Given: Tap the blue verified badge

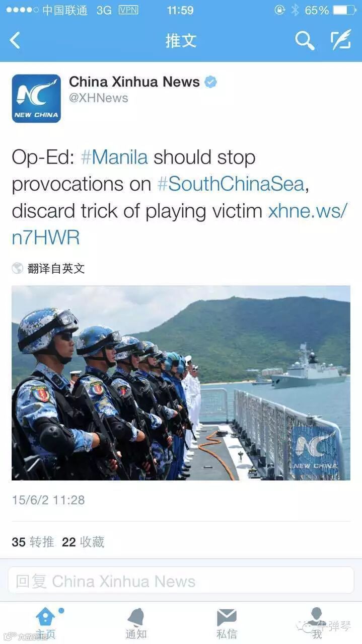Looking at the screenshot, I should (210, 82).
